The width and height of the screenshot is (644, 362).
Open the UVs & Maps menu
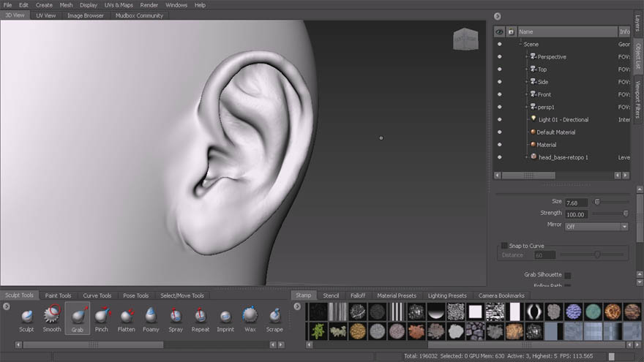[119, 5]
